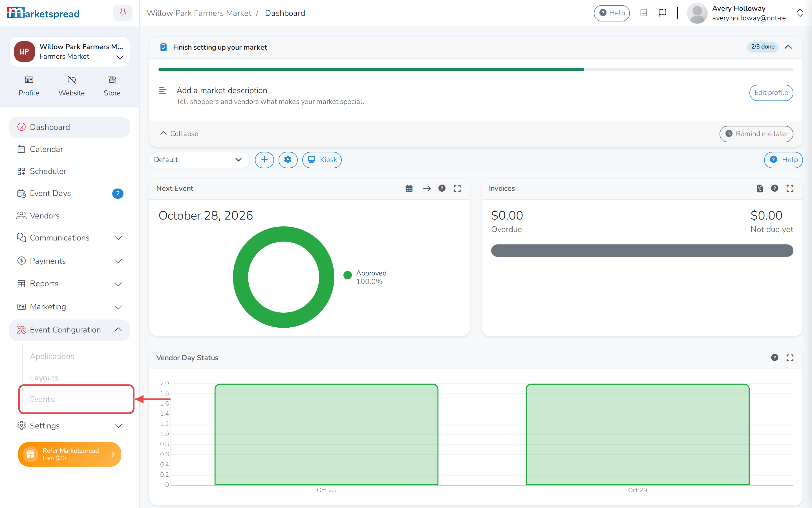Launch Kiosk mode button
Screen dimensions: 812x508
point(322,159)
